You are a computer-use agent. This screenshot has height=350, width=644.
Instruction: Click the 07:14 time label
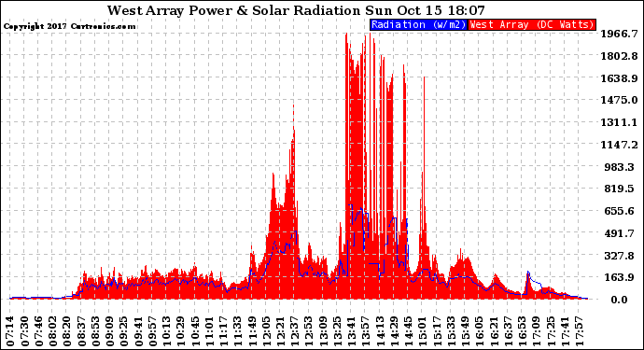[x=10, y=331]
